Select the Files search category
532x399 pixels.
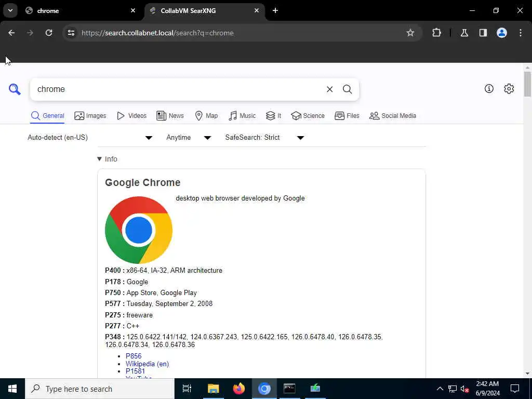(x=347, y=116)
